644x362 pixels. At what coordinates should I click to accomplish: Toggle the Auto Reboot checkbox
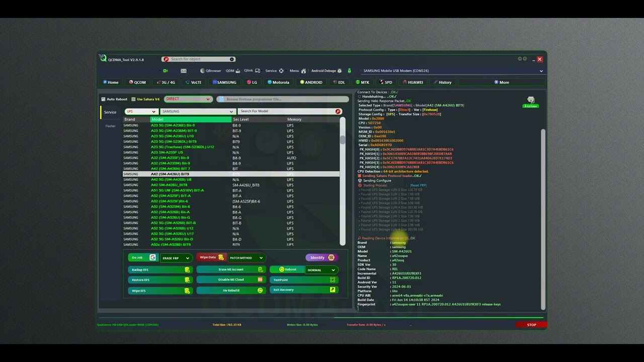pos(104,99)
